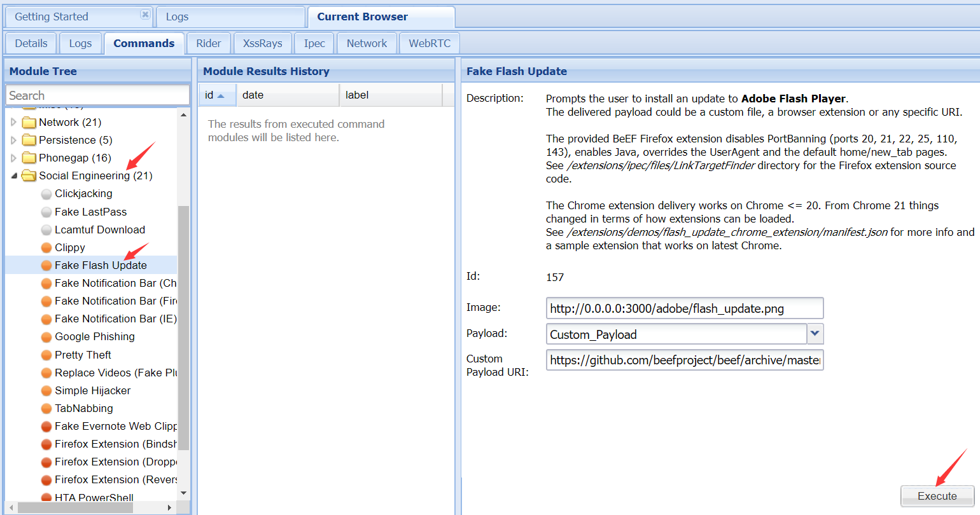
Task: Select the orange icon beside Google Phishing
Action: pos(46,337)
